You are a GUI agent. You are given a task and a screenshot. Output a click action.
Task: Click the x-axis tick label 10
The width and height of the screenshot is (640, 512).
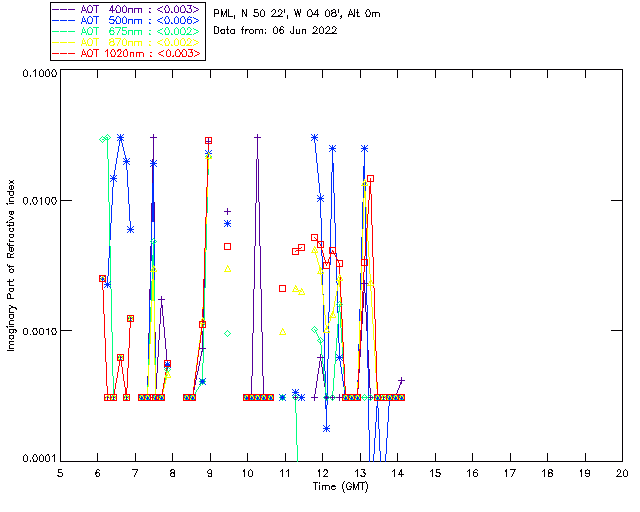tap(247, 472)
